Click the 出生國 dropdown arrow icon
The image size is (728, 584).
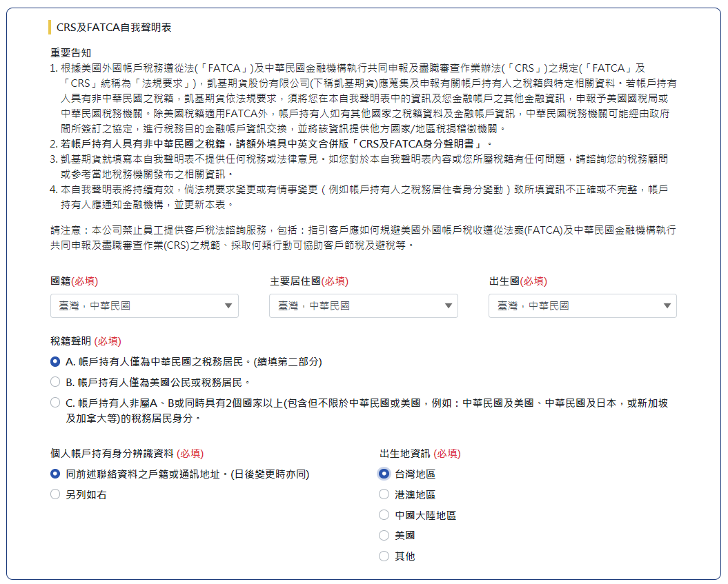click(x=667, y=306)
